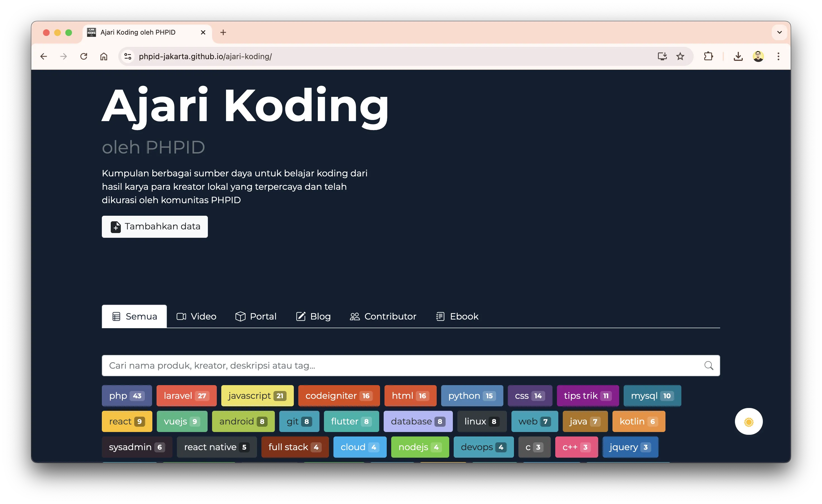Switch to the Video tab
This screenshot has height=504, width=822.
[x=196, y=316]
